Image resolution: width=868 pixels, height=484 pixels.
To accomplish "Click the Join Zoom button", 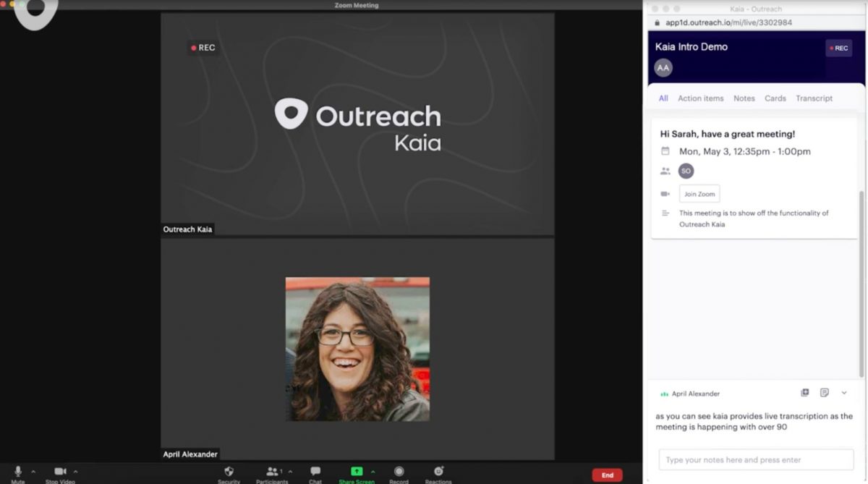I will 699,194.
